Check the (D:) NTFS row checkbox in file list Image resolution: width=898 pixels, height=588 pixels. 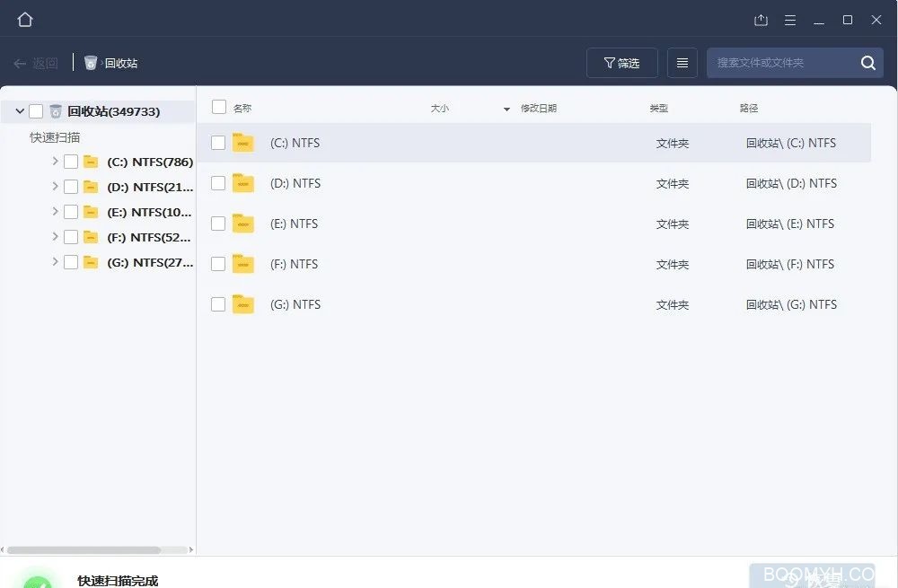[218, 183]
